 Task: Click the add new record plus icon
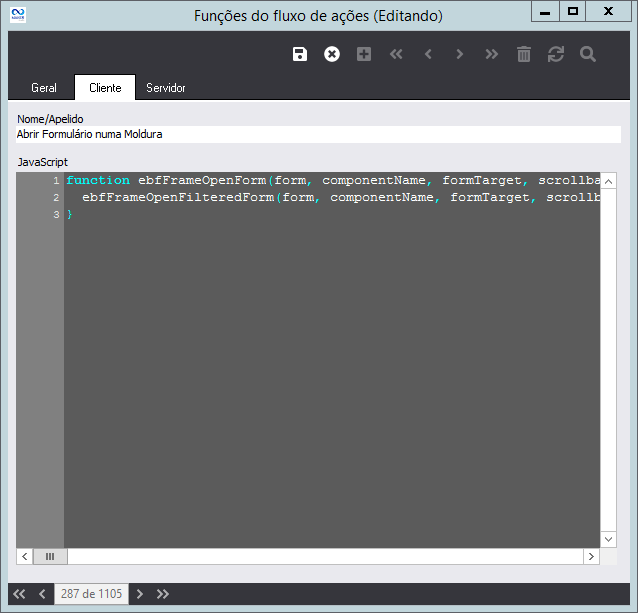pyautogui.click(x=364, y=54)
